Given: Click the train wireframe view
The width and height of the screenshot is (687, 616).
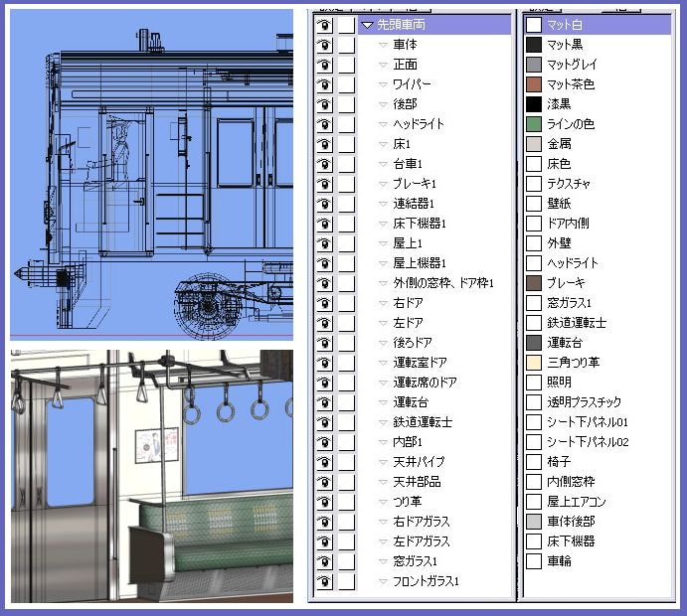Looking at the screenshot, I should pos(151,175).
